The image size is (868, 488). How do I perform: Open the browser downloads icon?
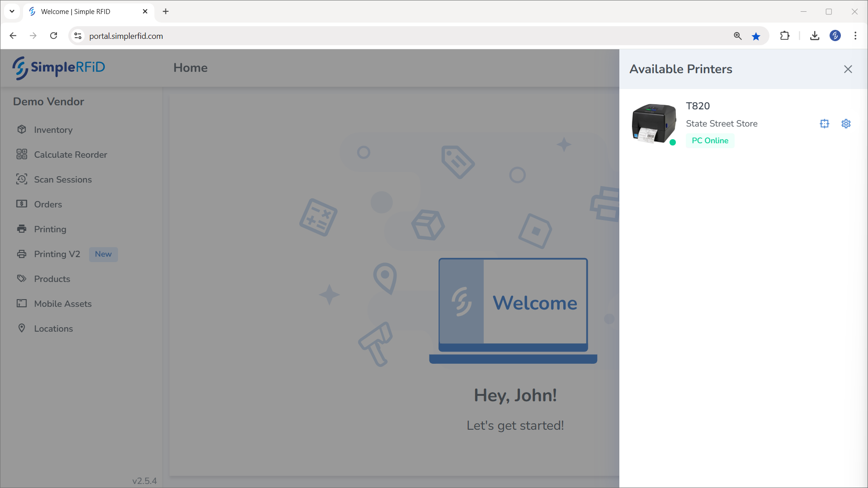pos(815,36)
